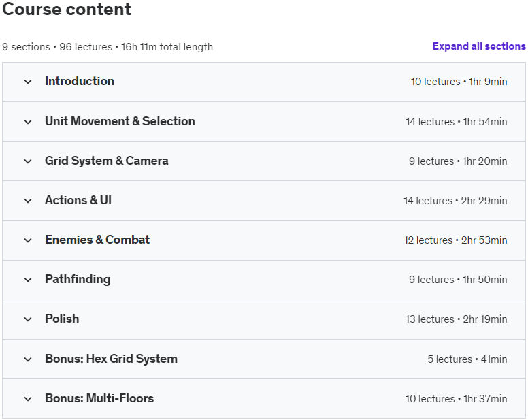Click the Expand all sections link
This screenshot has height=420, width=528.
click(479, 46)
